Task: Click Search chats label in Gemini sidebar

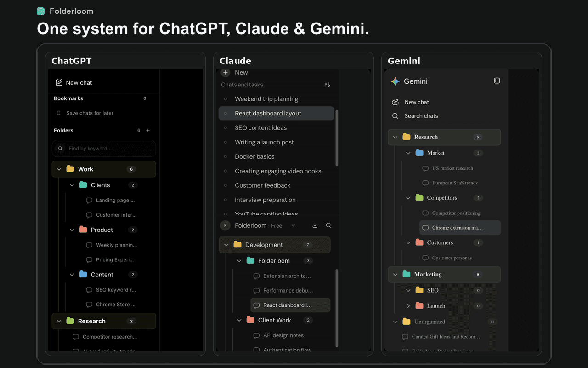Action: coord(421,116)
